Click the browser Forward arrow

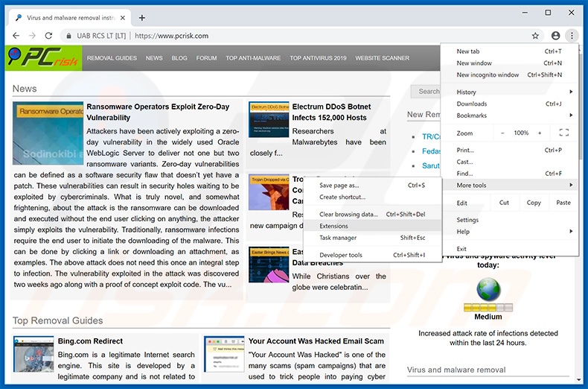[x=32, y=36]
